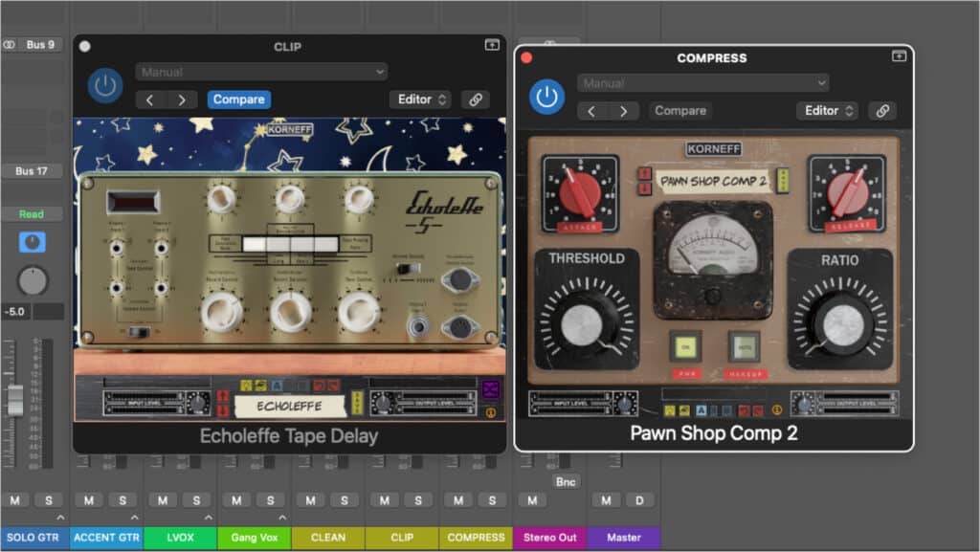
Task: Click the Bnc bounce button on Stereo Out
Action: [566, 481]
